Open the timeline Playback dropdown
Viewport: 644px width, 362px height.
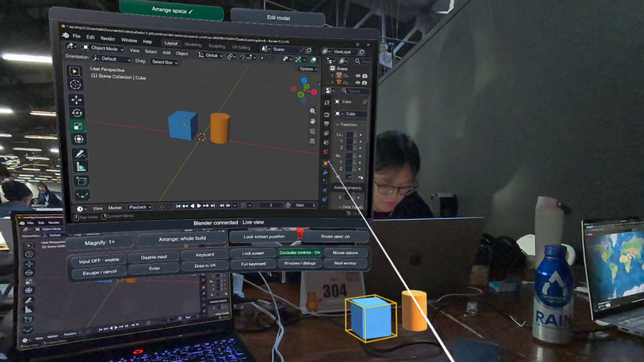[140, 207]
